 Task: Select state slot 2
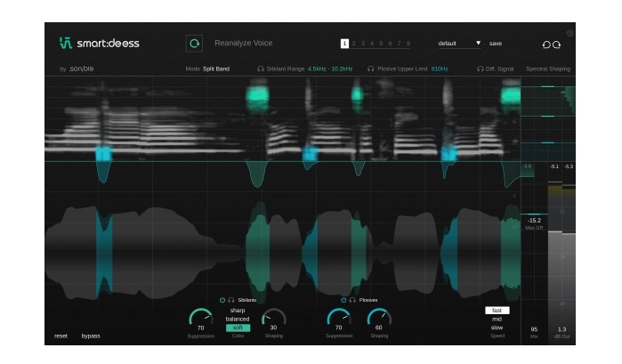coord(354,44)
